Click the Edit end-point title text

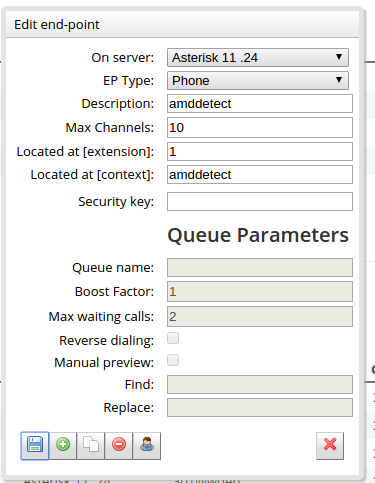click(57, 25)
